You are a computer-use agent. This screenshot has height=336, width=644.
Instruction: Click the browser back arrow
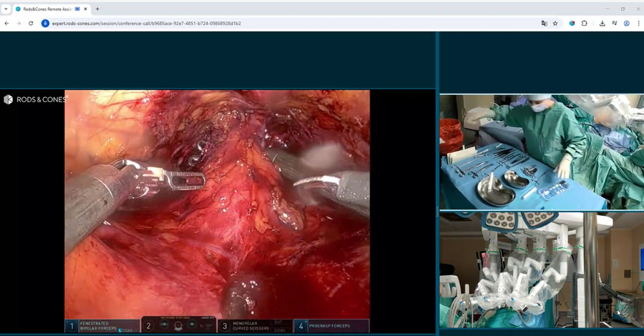(6, 23)
